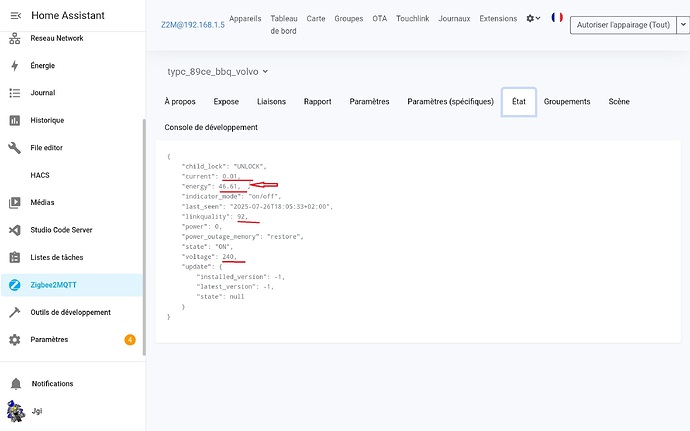Screen dimensions: 690x431
Task: Click the "installed_version": -1 line
Action: (241, 277)
